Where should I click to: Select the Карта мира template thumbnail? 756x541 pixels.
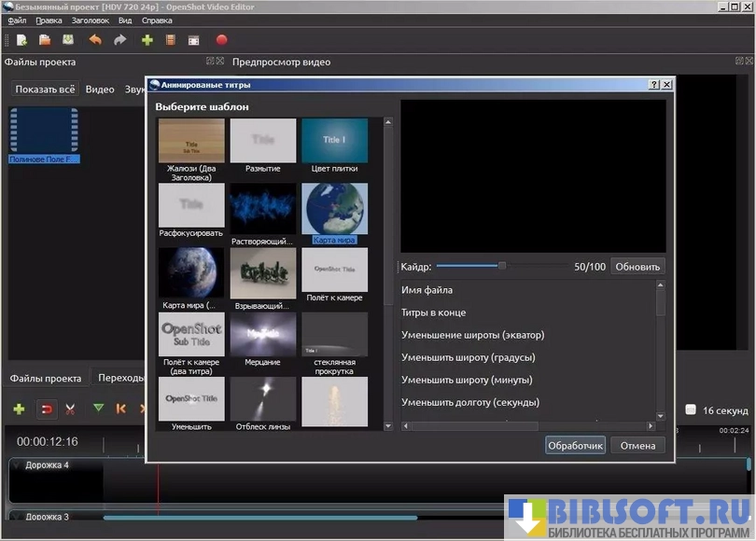[334, 209]
